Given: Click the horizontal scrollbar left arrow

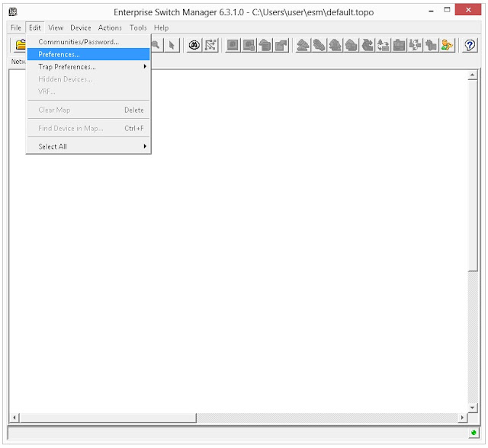Looking at the screenshot, I should 14,418.
